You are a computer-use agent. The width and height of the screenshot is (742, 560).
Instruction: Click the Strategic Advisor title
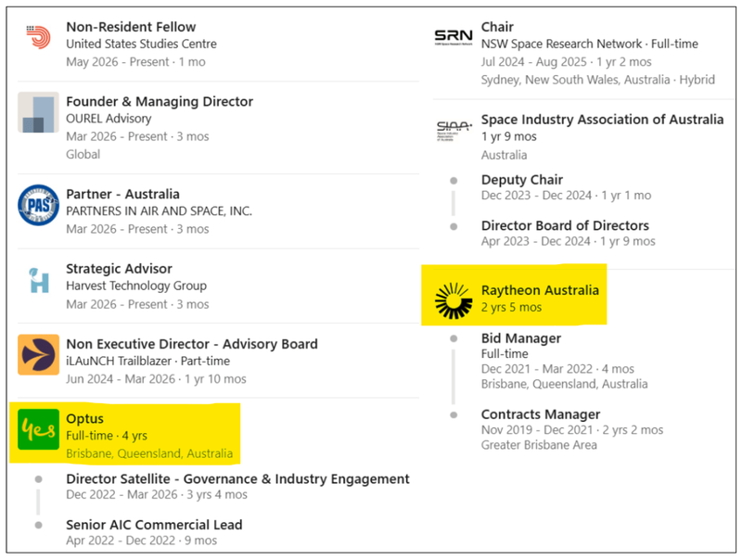click(x=120, y=269)
